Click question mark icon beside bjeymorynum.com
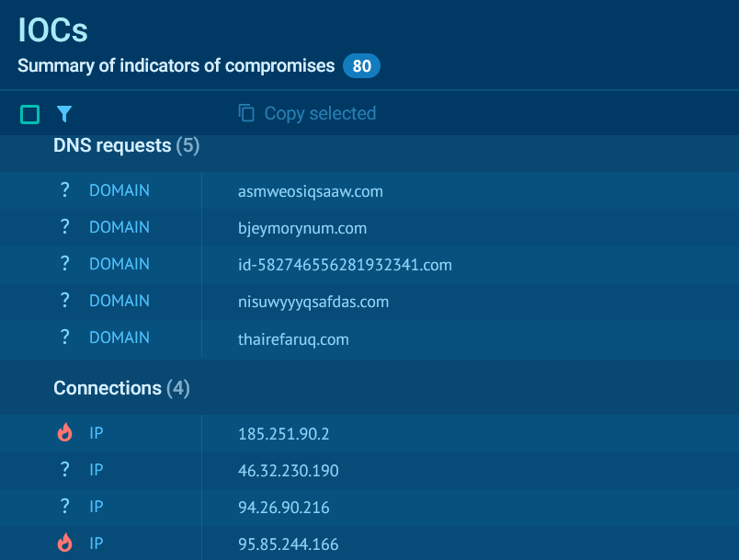Screen dimensions: 739x560 coord(64,227)
